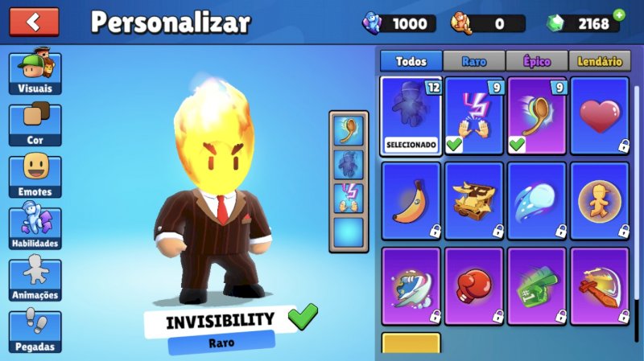The height and width of the screenshot is (361, 644).
Task: Switch to the Épico filter tab
Action: 537,61
